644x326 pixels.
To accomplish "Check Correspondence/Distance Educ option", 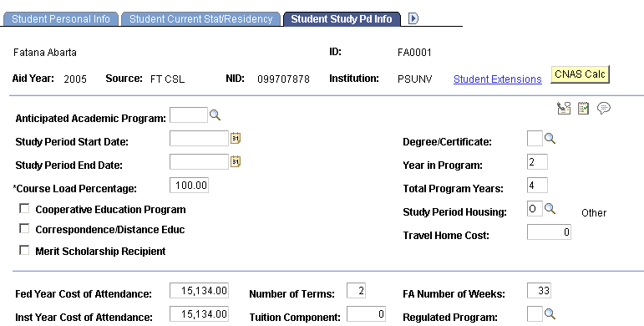I will [x=25, y=228].
